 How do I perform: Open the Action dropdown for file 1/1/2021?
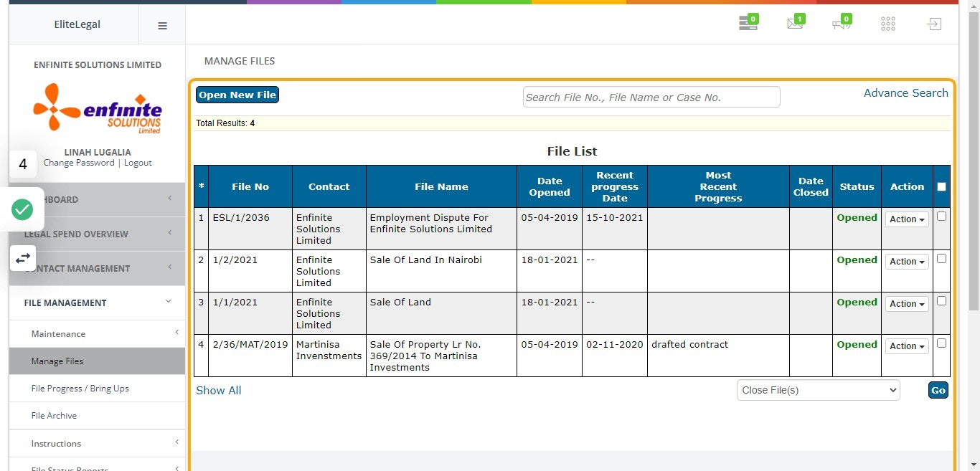coord(907,304)
